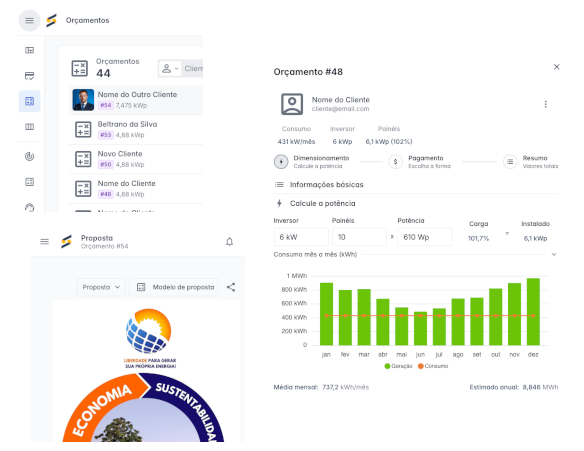Screen dimensions: 584x451
Task: Click the 6,1 kWp (102%) painéis value
Action: pos(389,142)
